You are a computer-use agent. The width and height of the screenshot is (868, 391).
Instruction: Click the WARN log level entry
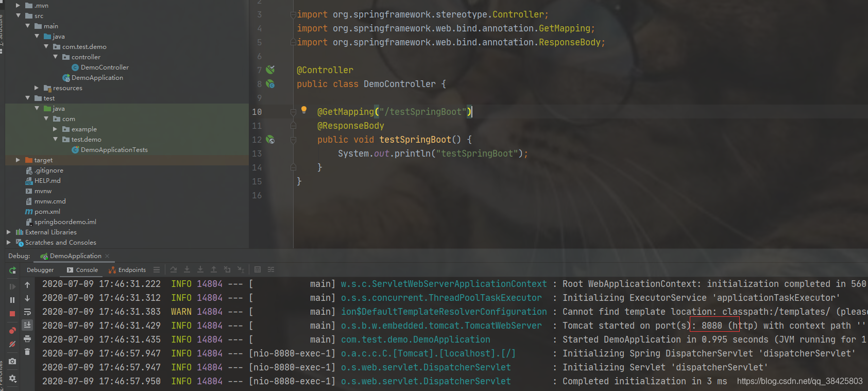point(181,312)
